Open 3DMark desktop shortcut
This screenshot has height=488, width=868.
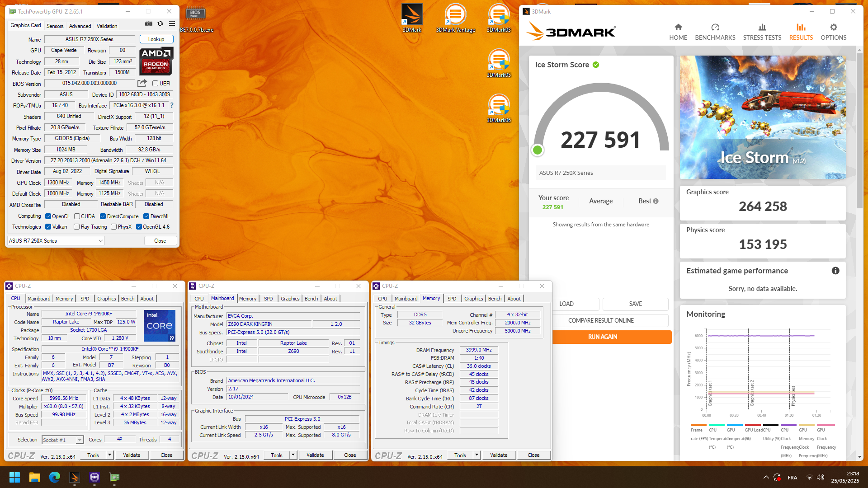[x=412, y=18]
